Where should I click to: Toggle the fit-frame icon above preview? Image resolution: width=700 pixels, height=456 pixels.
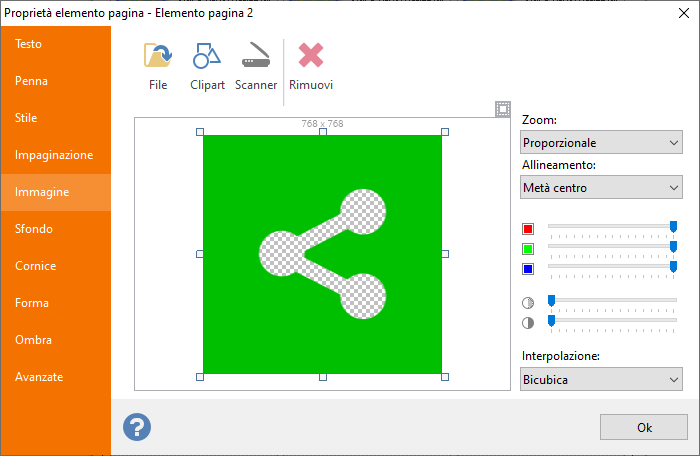point(503,109)
